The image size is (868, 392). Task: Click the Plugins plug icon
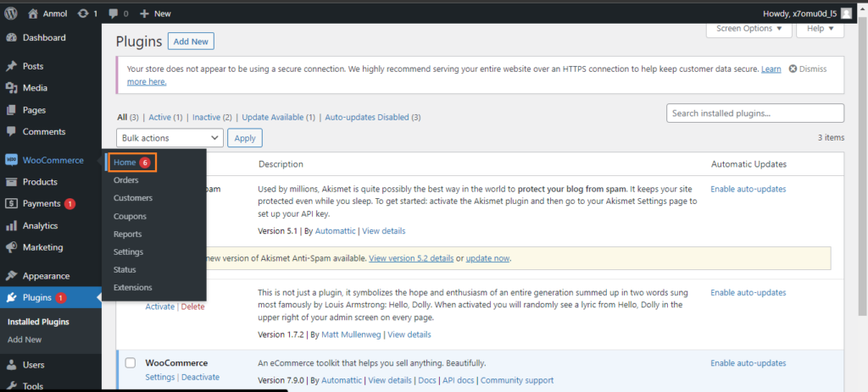[x=11, y=298]
